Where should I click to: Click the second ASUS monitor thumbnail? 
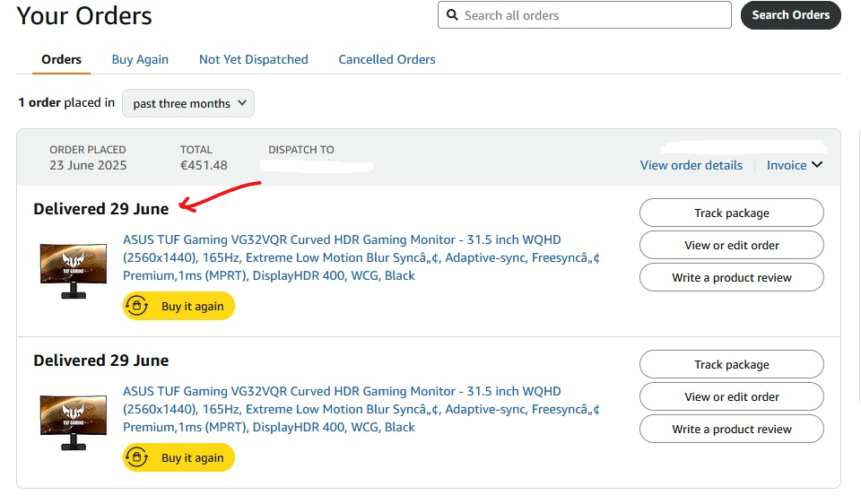tap(74, 422)
